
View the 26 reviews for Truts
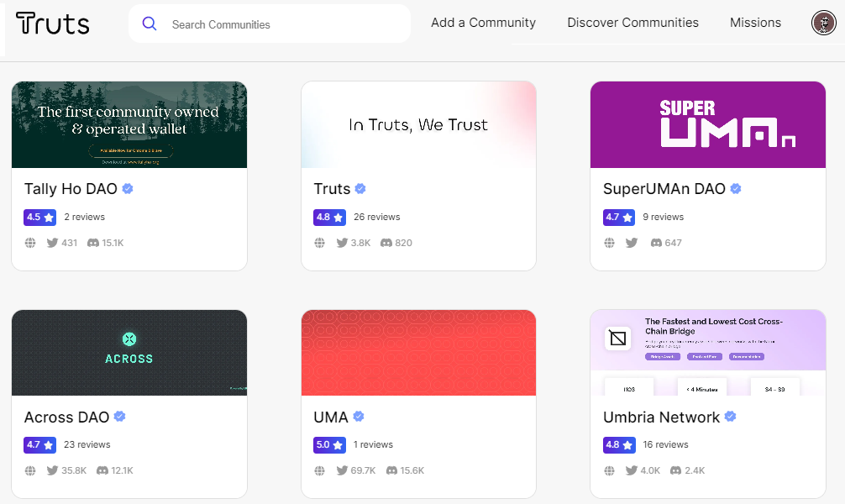[x=376, y=217]
